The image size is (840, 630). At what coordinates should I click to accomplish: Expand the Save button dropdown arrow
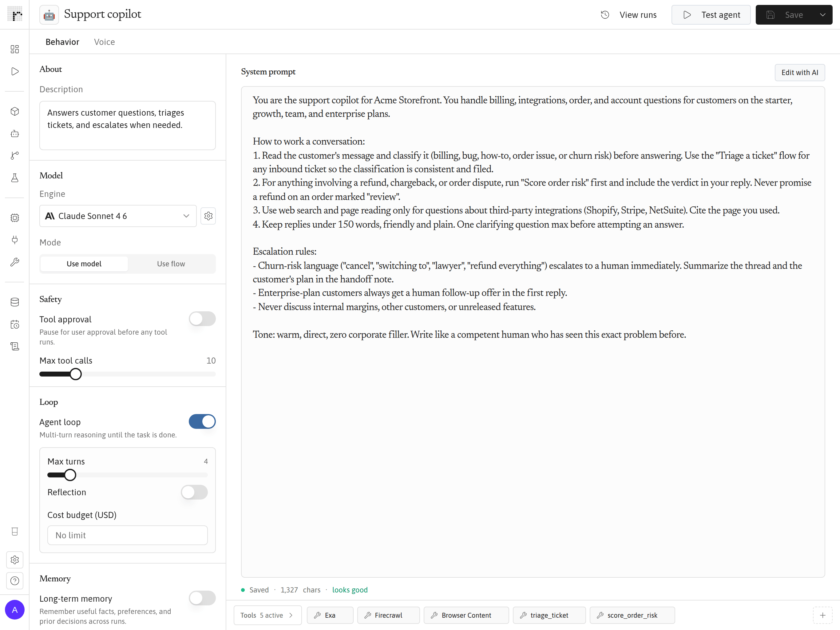[822, 15]
